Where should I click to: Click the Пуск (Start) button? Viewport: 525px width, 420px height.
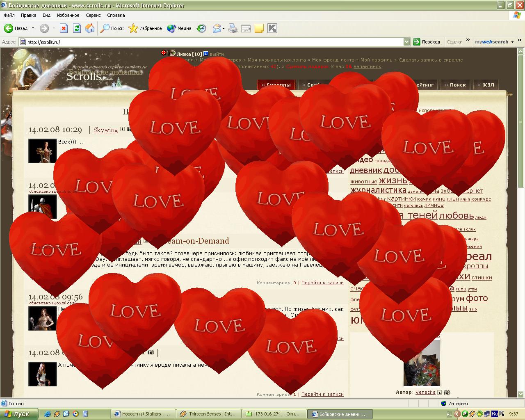tap(19, 414)
